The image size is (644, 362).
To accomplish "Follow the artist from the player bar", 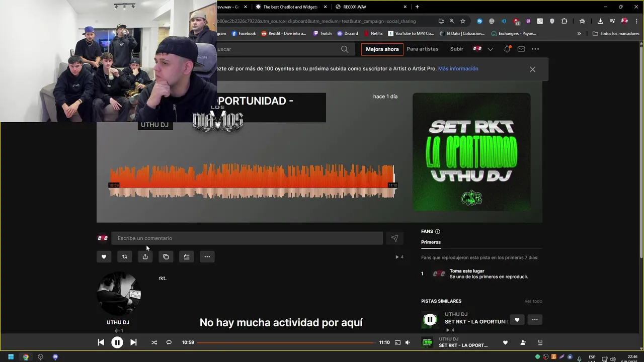I will tap(523, 342).
